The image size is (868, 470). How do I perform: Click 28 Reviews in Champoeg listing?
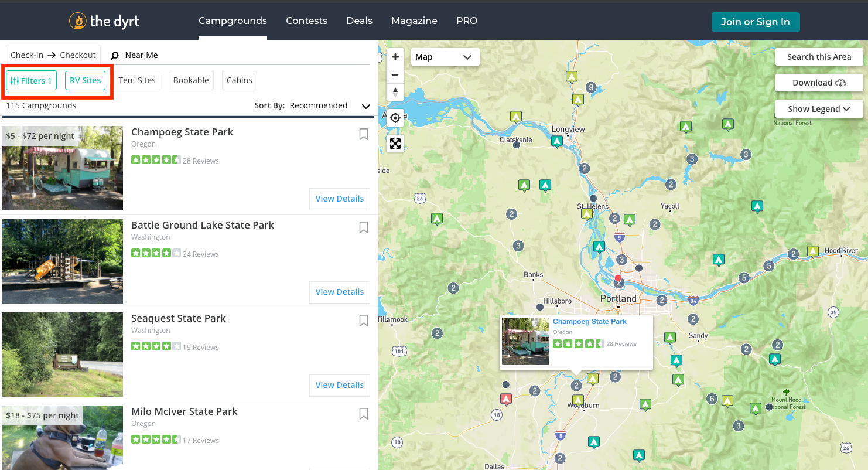201,161
